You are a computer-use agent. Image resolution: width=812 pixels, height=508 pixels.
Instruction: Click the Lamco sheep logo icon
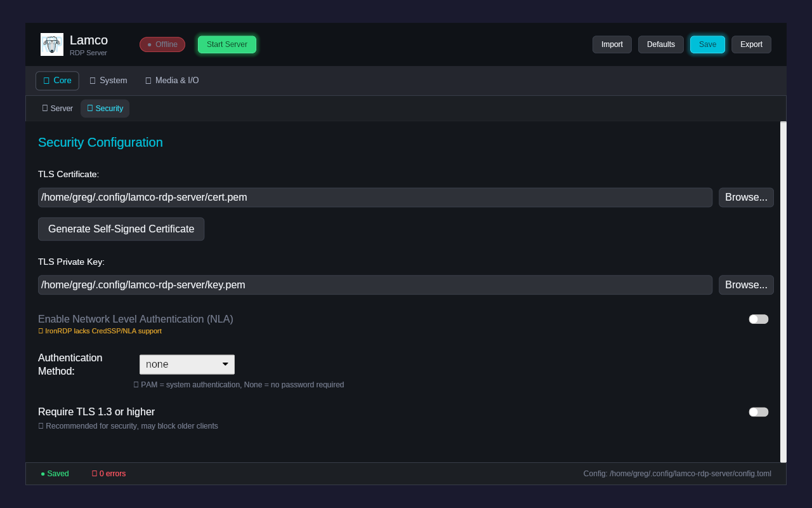[52, 44]
